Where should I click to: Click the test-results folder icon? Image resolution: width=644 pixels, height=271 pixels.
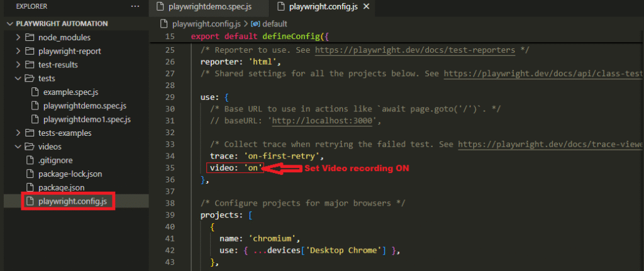click(x=29, y=65)
